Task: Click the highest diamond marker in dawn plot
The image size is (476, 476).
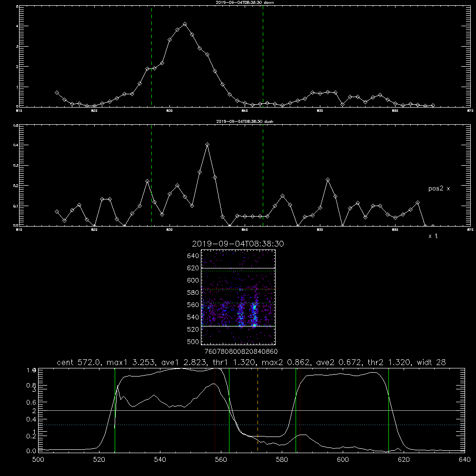Action: (x=185, y=24)
